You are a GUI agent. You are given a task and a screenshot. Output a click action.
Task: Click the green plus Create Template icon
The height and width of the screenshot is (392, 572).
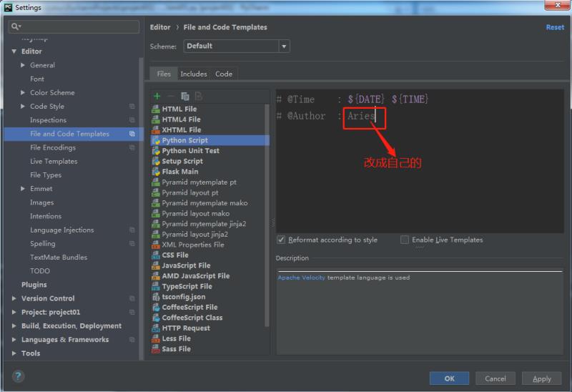(x=157, y=96)
